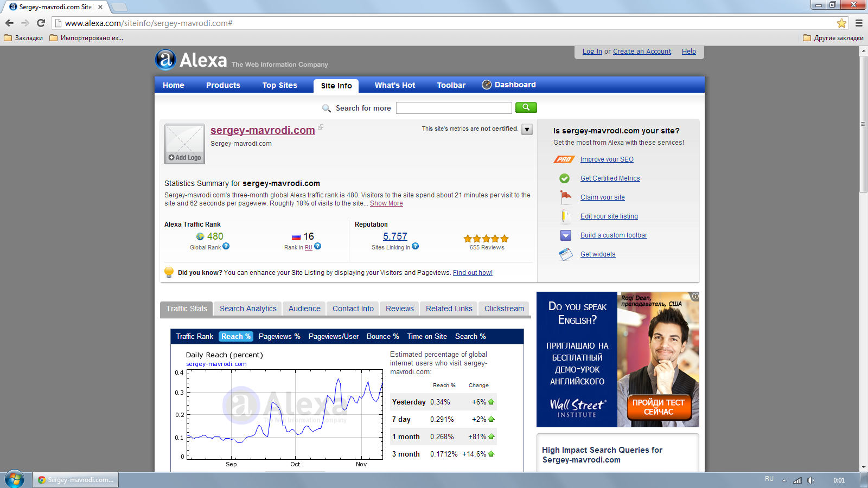Reload the page with refresh icon
The image size is (868, 488).
click(41, 23)
